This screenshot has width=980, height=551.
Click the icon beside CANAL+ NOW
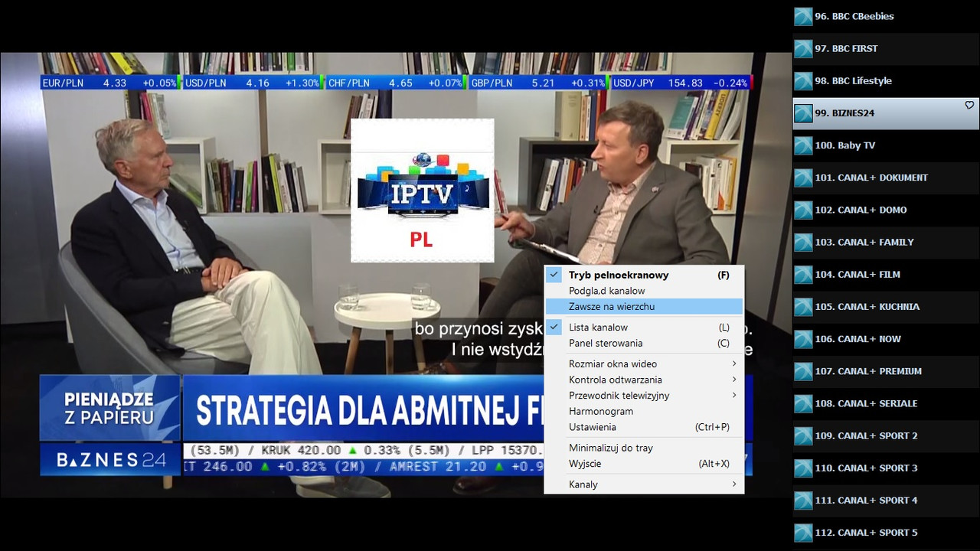803,339
